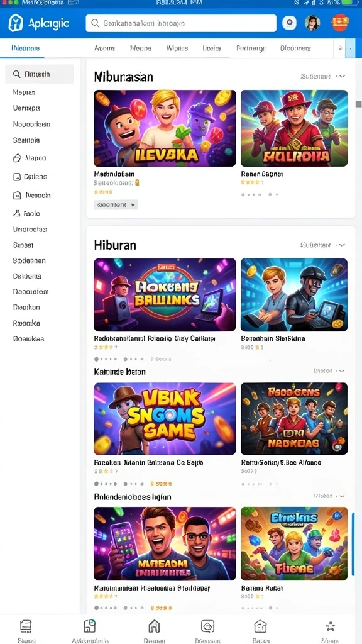Tap the home icon in bottom navigation
The height and width of the screenshot is (644, 362).
154,626
